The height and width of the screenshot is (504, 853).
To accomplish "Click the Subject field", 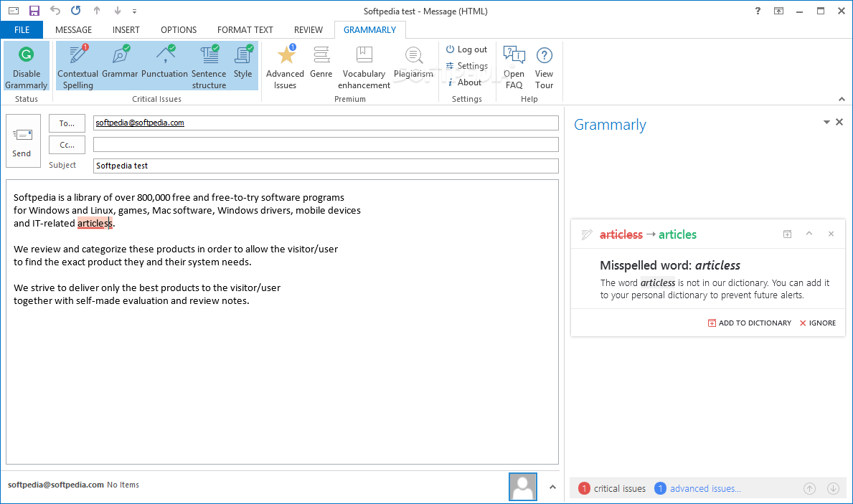I will point(326,166).
